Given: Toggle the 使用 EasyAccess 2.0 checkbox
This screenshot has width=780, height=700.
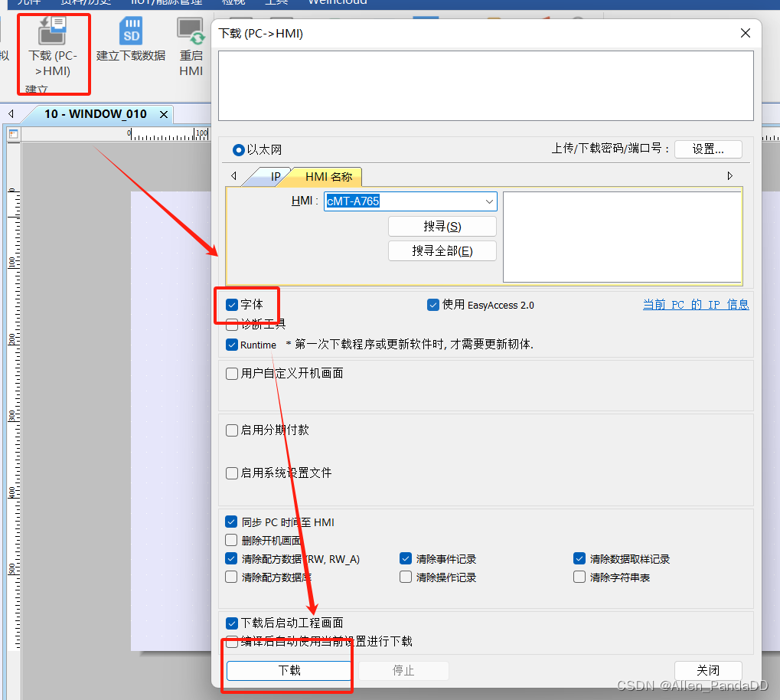Looking at the screenshot, I should coord(433,305).
